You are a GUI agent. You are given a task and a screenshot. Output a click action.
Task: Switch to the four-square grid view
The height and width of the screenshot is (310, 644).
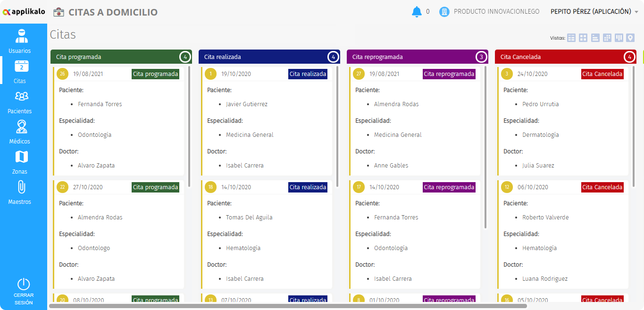tap(583, 38)
